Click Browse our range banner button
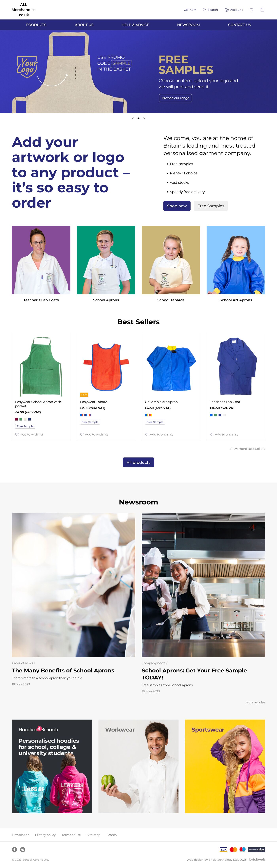This screenshot has width=277, height=868. (x=175, y=98)
